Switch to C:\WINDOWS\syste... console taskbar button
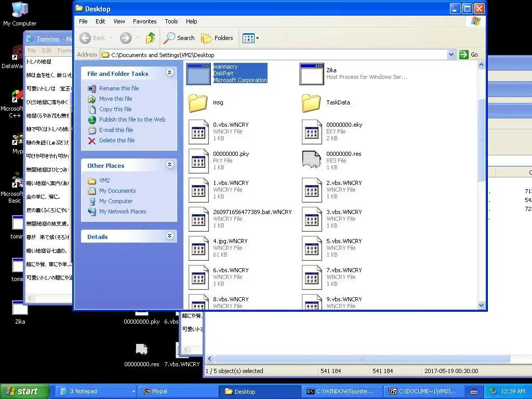 (x=342, y=391)
